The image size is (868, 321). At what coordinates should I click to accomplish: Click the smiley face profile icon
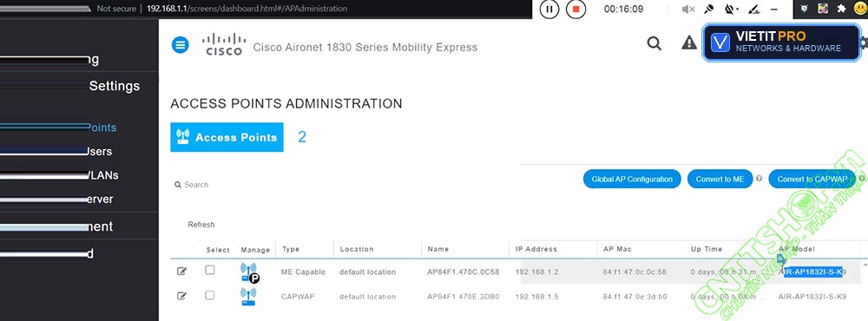tap(859, 9)
